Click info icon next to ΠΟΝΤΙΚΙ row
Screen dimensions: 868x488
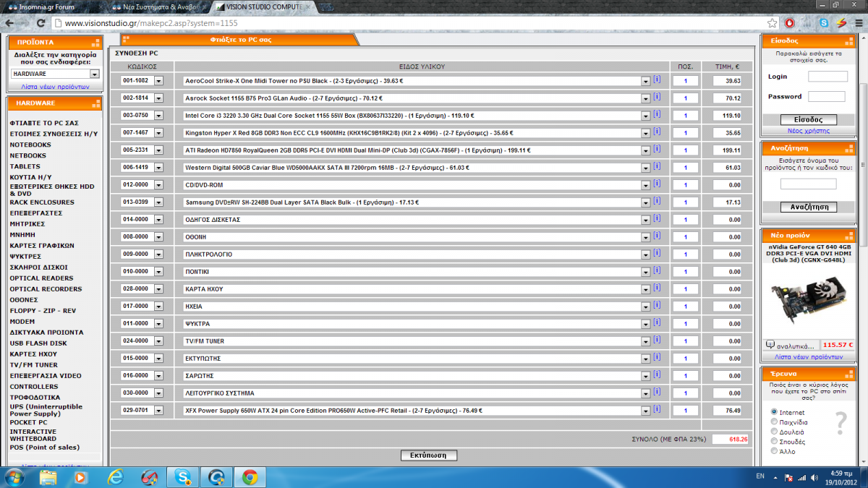point(657,270)
